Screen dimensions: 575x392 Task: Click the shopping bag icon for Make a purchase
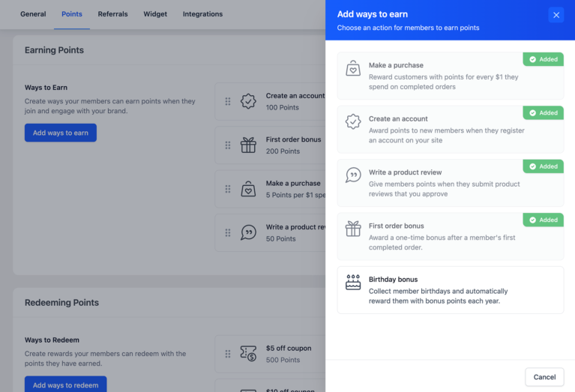pos(353,68)
